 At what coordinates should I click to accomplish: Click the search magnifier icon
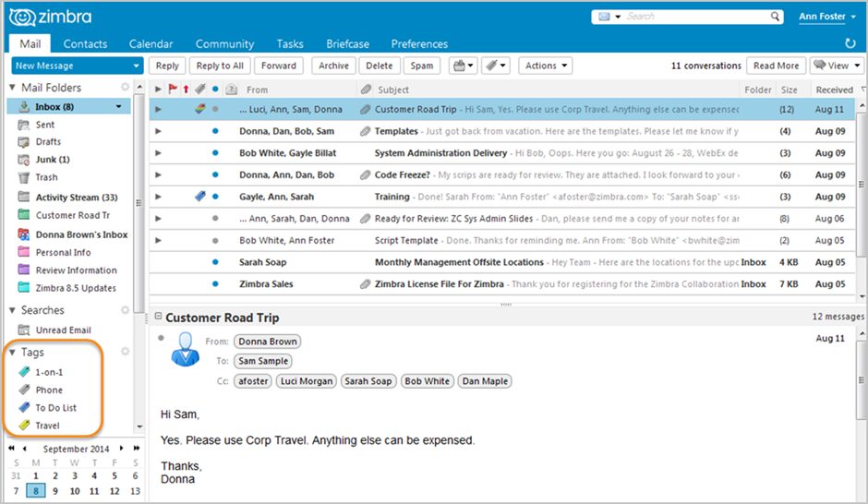[x=775, y=17]
